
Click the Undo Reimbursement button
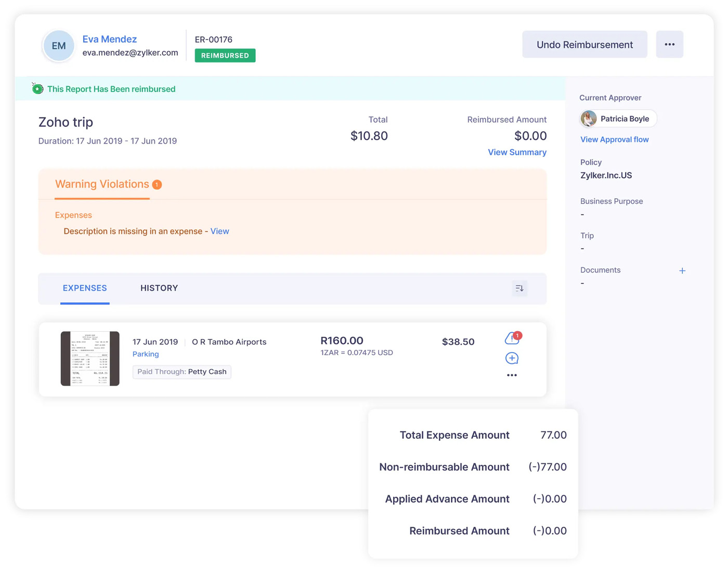[584, 44]
